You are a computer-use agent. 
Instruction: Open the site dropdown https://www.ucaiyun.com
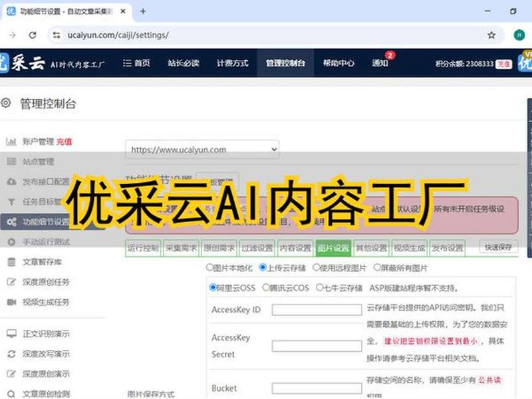tap(202, 149)
